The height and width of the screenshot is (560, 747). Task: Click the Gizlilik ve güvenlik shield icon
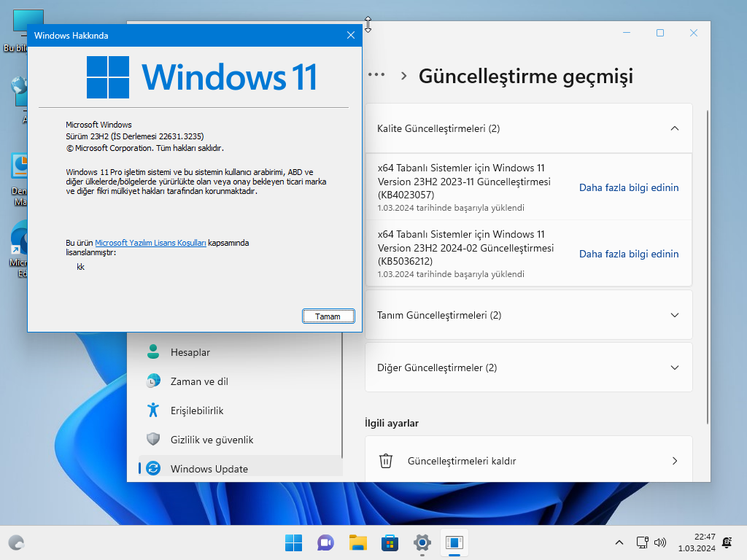153,439
